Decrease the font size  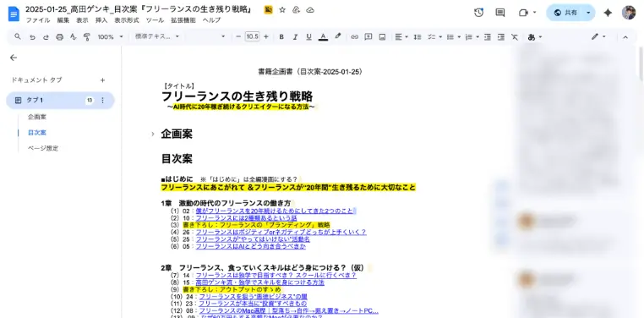click(238, 37)
